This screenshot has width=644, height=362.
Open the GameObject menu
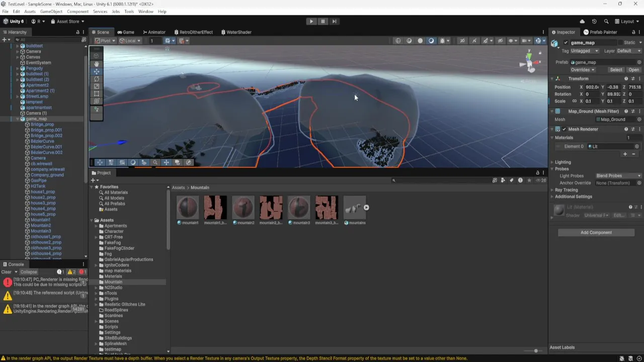point(51,11)
